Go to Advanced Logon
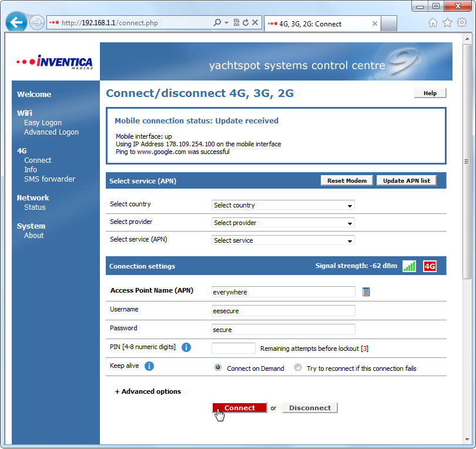Viewport: 476px width, 449px height. point(51,132)
